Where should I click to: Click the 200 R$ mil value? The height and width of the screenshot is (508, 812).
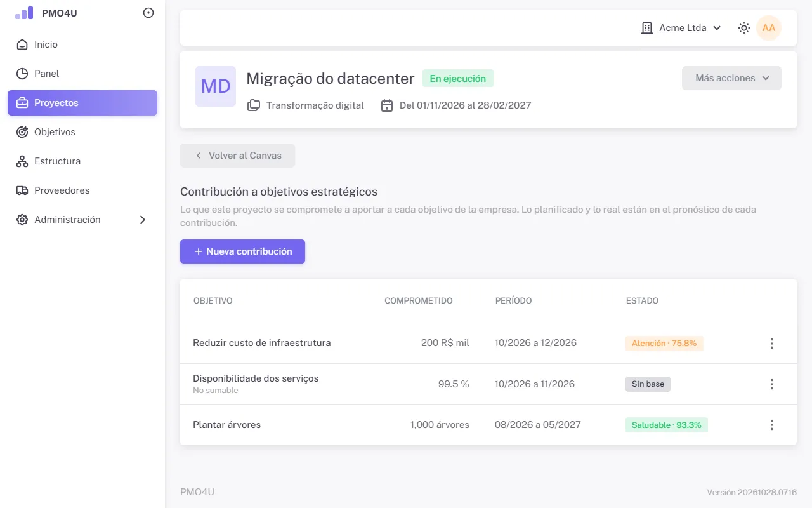(445, 343)
